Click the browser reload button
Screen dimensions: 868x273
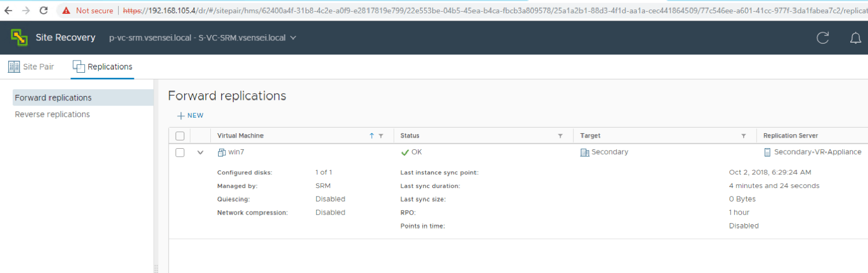(44, 11)
